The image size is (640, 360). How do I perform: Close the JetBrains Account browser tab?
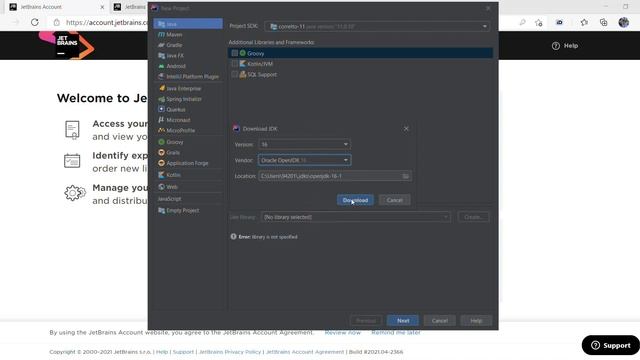(102, 7)
